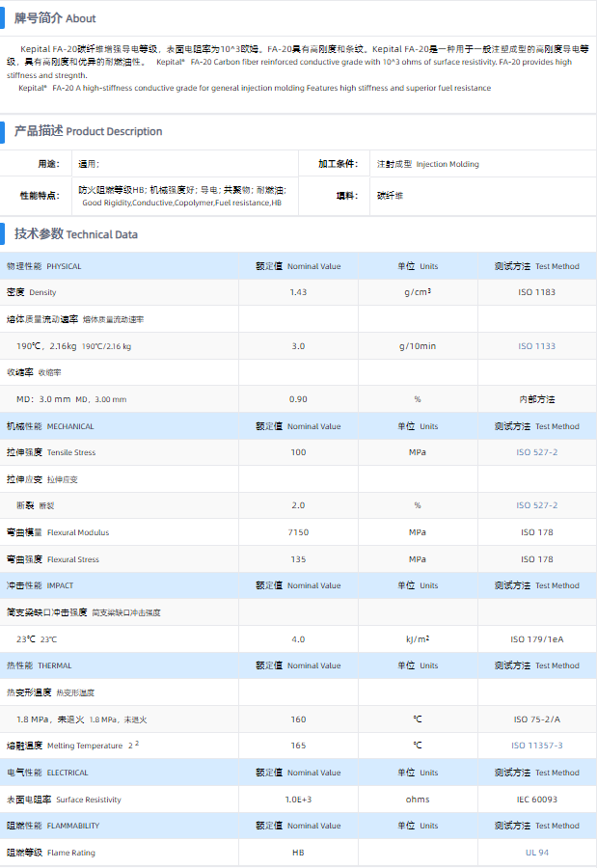Image resolution: width=597 pixels, height=868 pixels.
Task: Select the 产品描述 Product Description heading
Action: click(x=88, y=131)
